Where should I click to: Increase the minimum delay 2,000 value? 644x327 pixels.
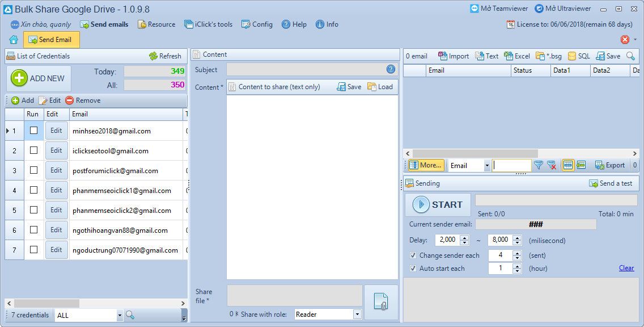[x=464, y=237]
